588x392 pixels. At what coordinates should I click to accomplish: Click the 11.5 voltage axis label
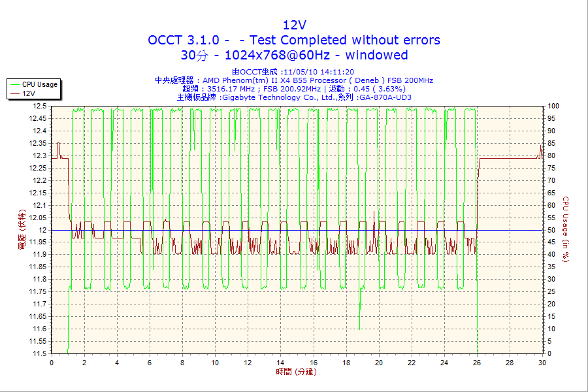[x=40, y=353]
